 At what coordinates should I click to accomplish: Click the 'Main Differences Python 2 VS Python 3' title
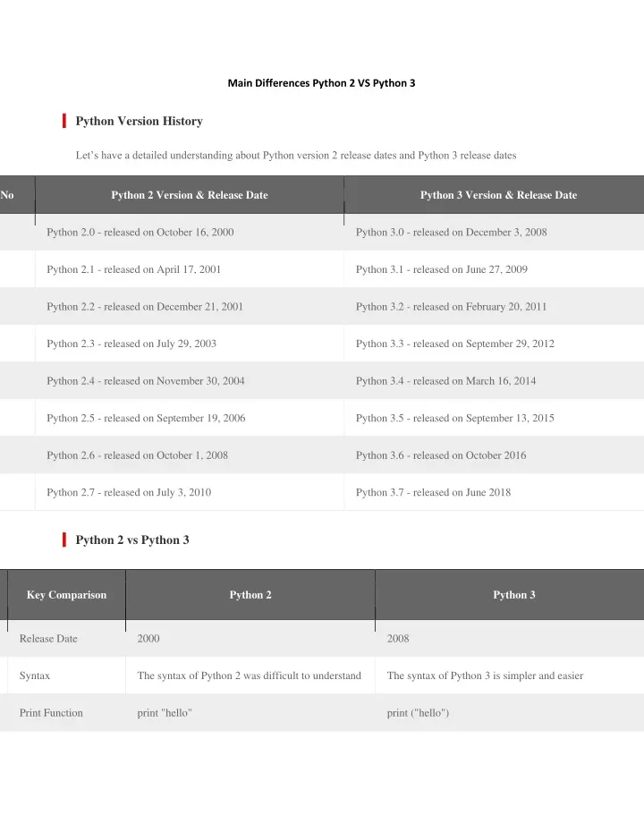pyautogui.click(x=321, y=83)
